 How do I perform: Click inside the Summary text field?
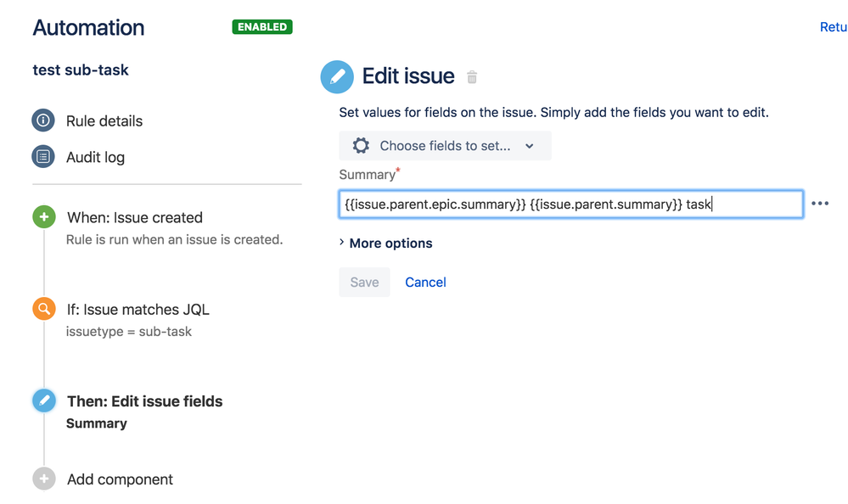pos(569,203)
